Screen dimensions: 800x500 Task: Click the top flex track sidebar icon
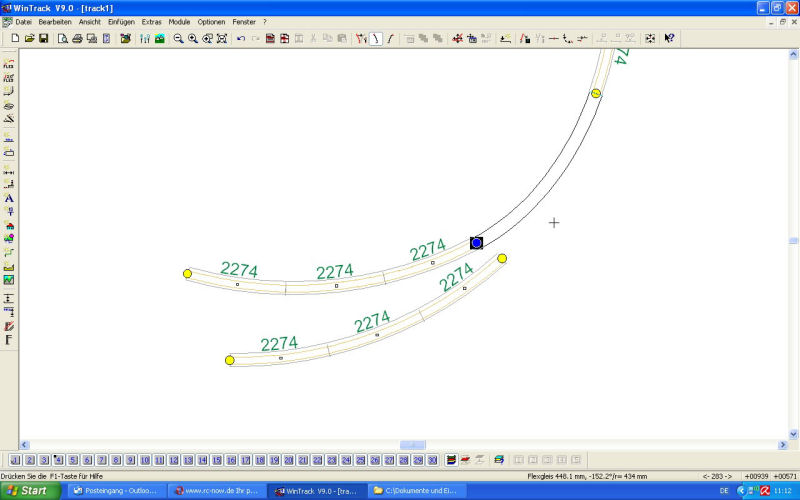(9, 64)
